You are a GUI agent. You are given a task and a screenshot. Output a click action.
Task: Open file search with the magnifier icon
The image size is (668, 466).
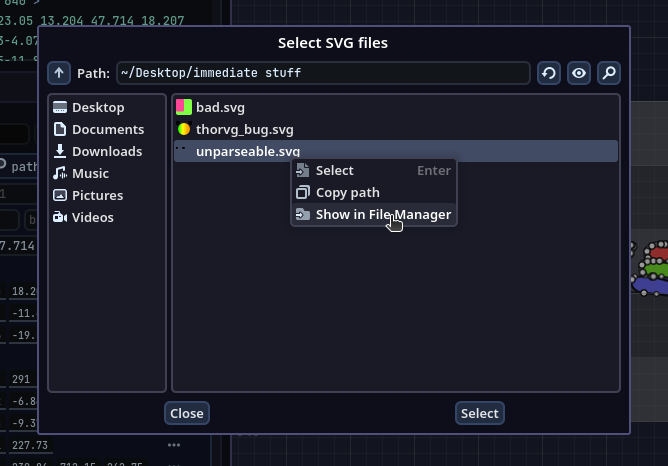(608, 73)
